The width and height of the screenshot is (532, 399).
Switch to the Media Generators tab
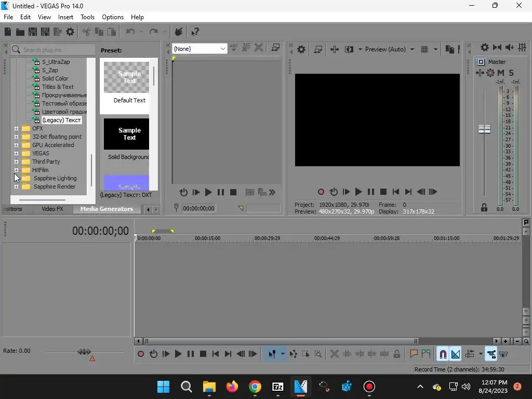[x=107, y=209]
